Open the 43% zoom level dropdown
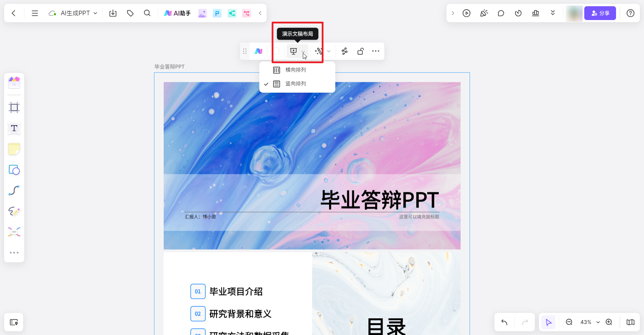 pos(590,322)
